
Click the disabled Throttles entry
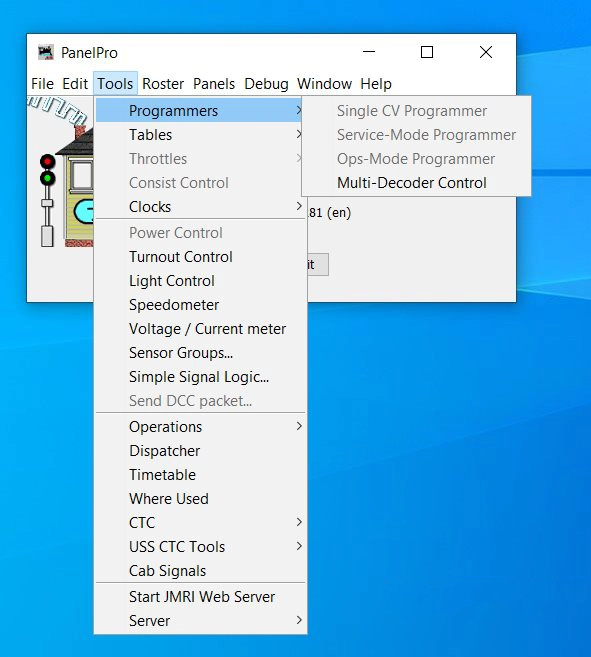200,159
